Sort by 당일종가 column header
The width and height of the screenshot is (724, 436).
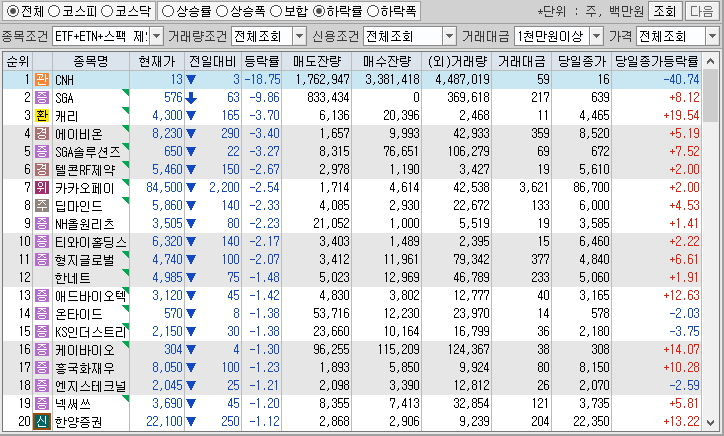[581, 61]
